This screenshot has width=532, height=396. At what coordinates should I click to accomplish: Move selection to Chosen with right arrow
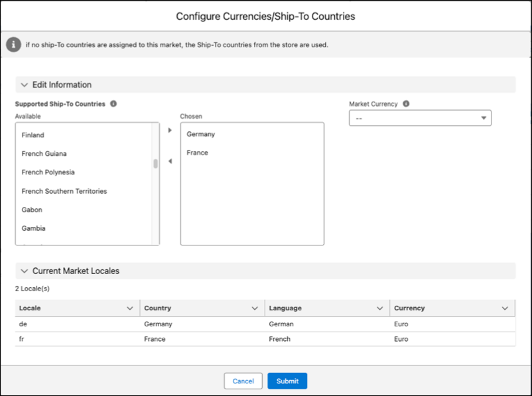pyautogui.click(x=170, y=130)
